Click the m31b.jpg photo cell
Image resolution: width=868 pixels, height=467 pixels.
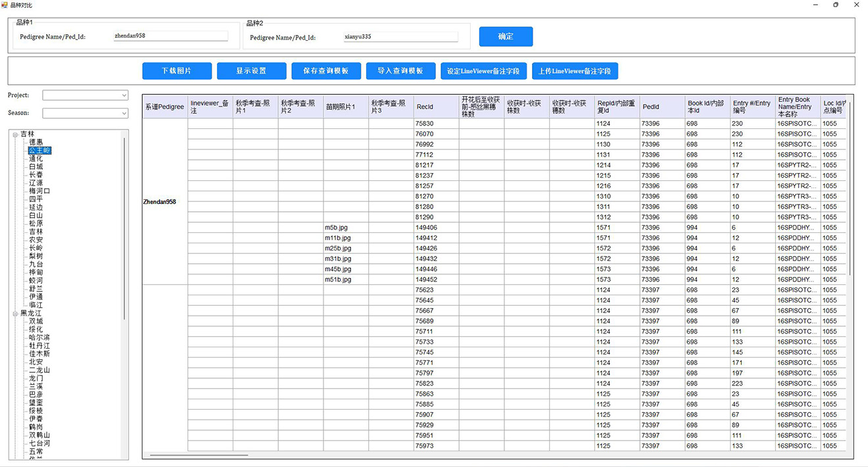tap(346, 259)
